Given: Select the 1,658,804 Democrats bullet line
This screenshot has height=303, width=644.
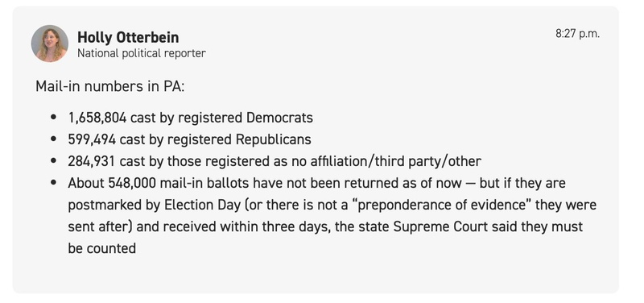Looking at the screenshot, I should 191,118.
